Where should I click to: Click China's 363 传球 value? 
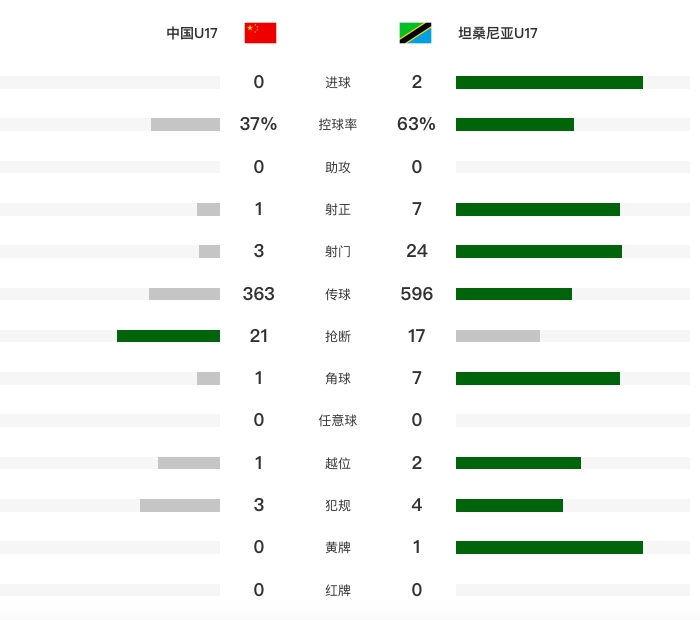pyautogui.click(x=258, y=294)
